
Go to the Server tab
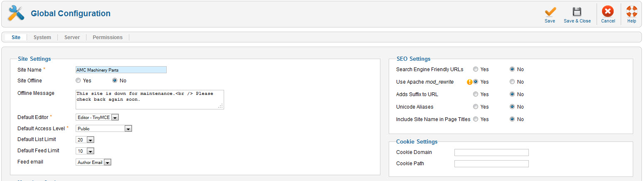72,37
